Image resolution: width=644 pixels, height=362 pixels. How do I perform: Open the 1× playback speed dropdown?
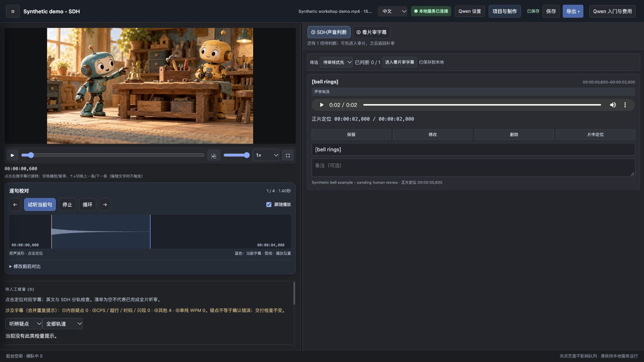[x=266, y=155]
